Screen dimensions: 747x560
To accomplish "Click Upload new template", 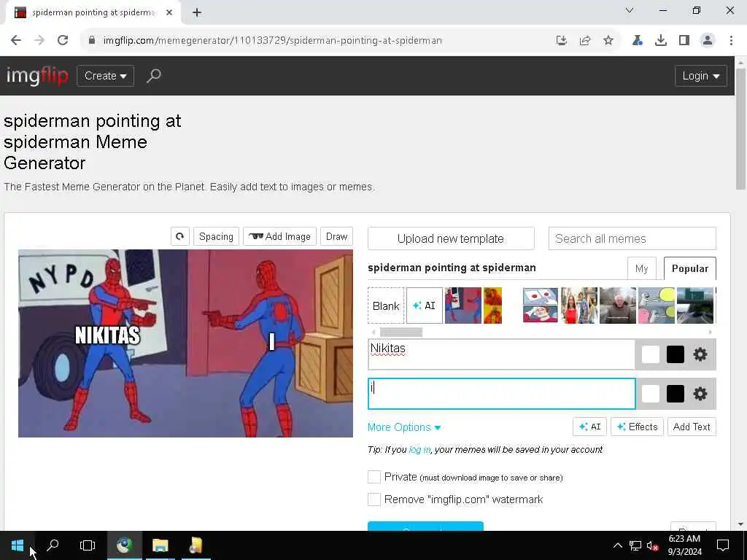I will (x=451, y=238).
